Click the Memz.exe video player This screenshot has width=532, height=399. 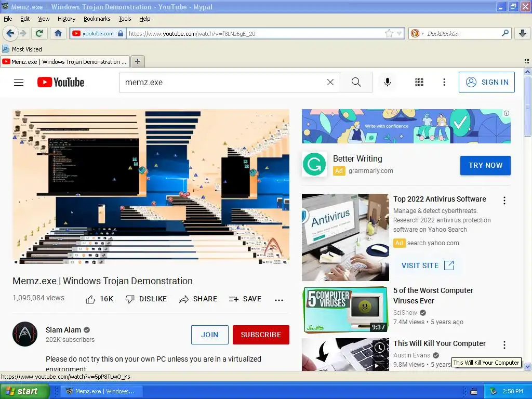151,187
